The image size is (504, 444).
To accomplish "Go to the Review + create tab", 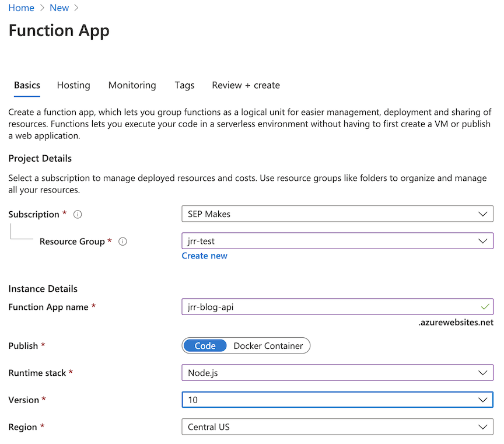I will (246, 85).
